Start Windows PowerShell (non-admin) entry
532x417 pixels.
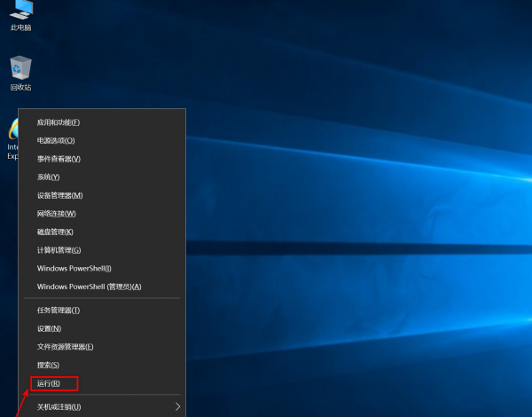point(74,268)
